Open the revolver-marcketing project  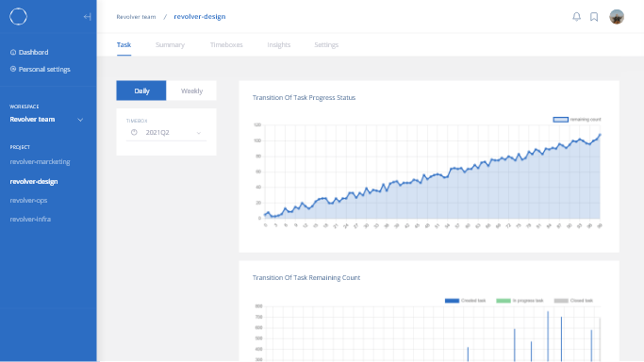coord(41,162)
